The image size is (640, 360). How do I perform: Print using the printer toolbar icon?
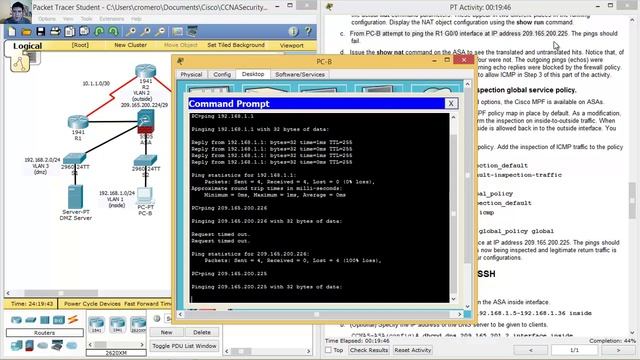55,31
